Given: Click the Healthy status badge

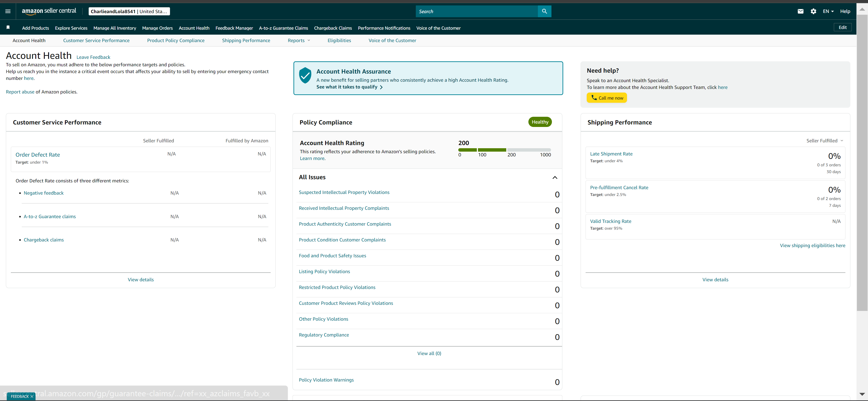Looking at the screenshot, I should click(540, 122).
